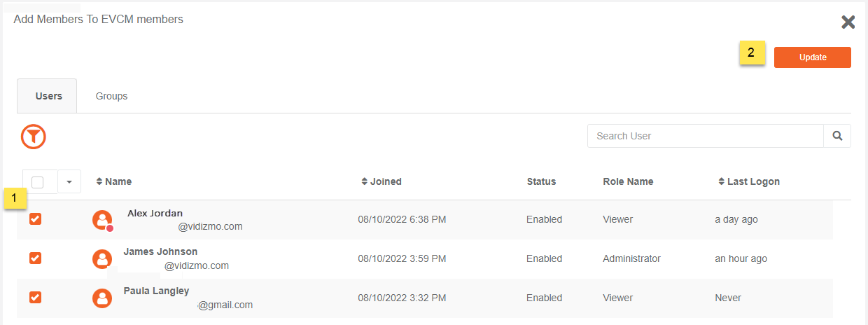868x325 pixels.
Task: Click the orange Update button
Action: click(813, 57)
